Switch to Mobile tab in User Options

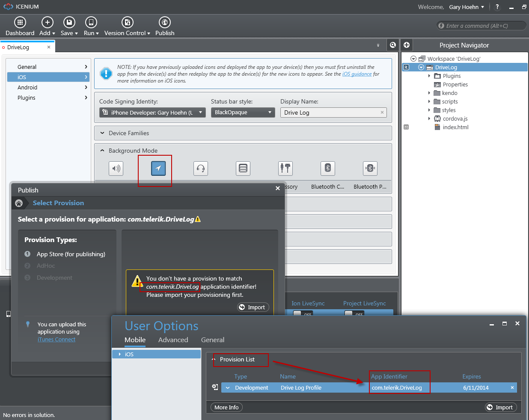135,340
